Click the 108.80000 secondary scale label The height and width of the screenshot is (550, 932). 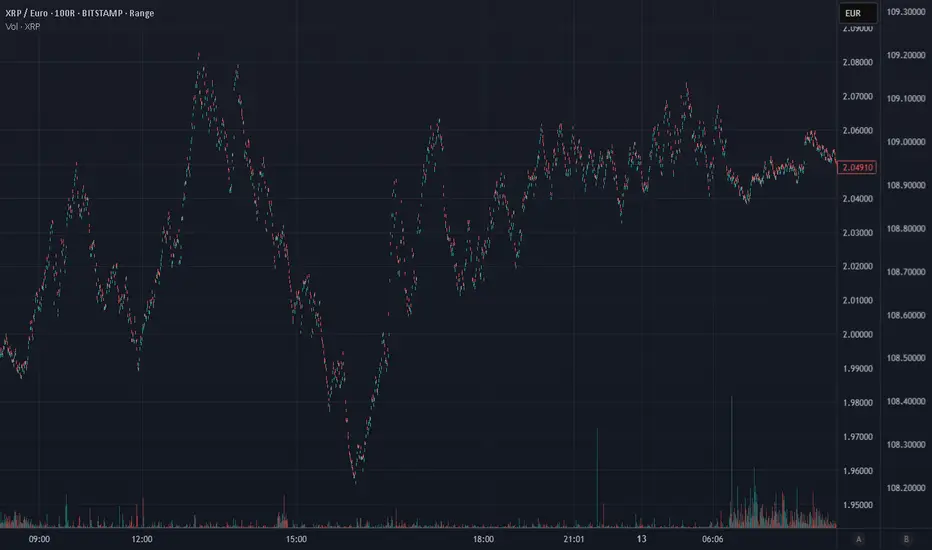[906, 228]
